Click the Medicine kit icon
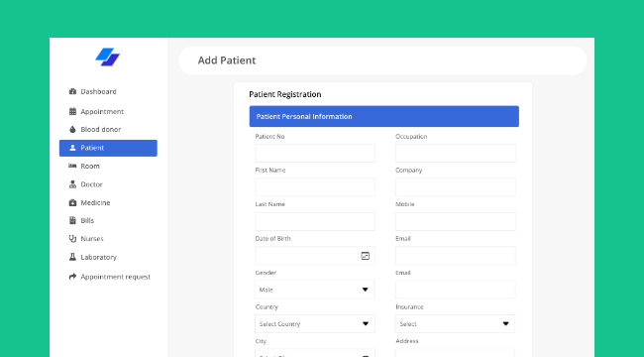 (x=72, y=202)
